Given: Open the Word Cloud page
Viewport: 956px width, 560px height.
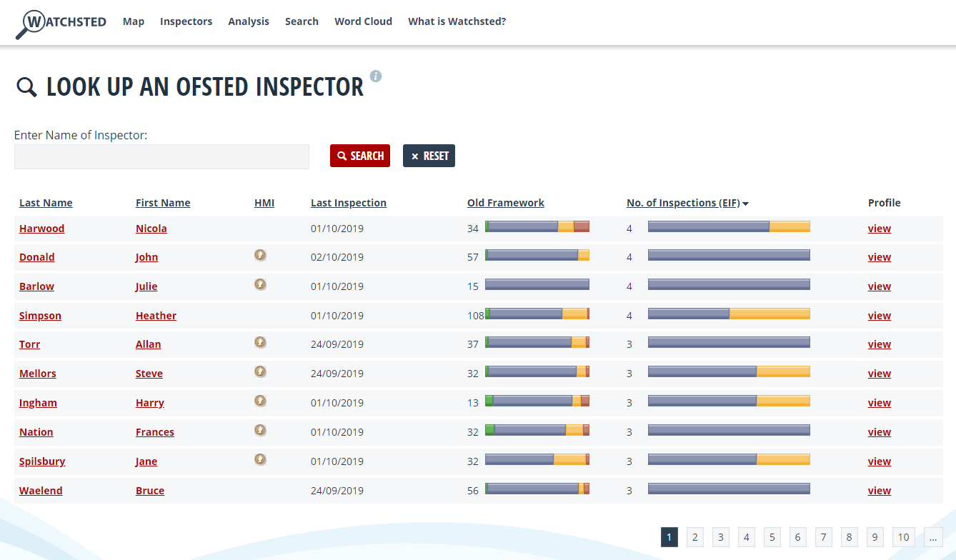Looking at the screenshot, I should pos(363,21).
